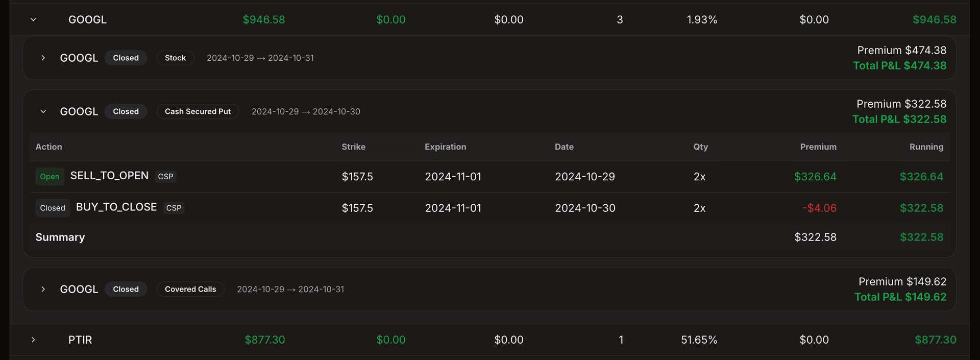Screen dimensions: 980x360
Task: Click the 1.93% percentage value for GOOGL
Action: (702, 19)
